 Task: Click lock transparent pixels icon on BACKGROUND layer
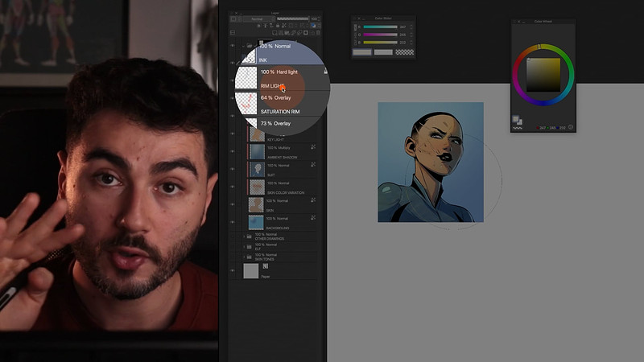pos(313,217)
